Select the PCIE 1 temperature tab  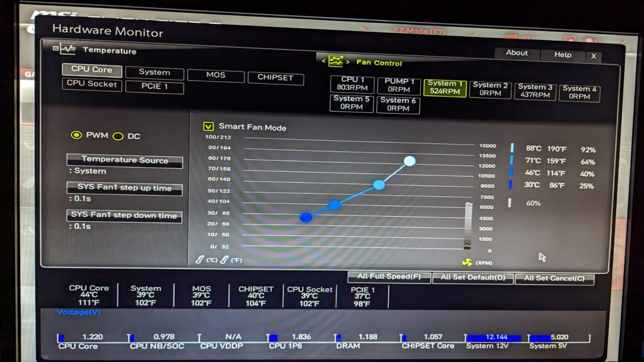(155, 87)
